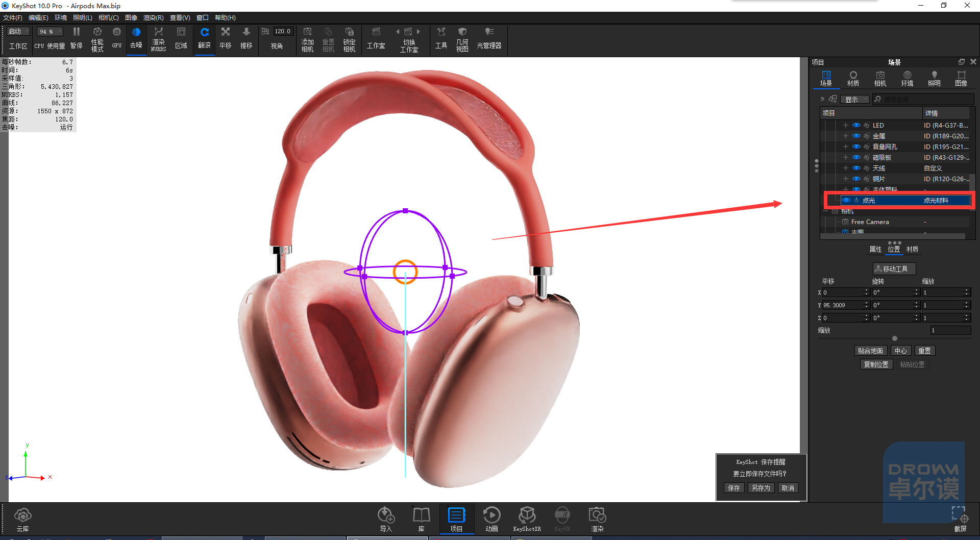The height and width of the screenshot is (540, 980).
Task: Toggle the Project (项目) panel button
Action: click(456, 520)
